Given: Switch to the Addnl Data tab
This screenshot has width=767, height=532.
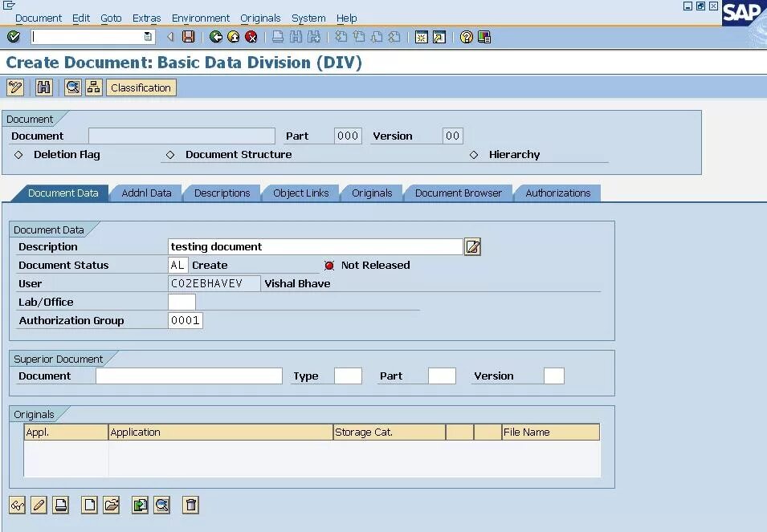Looking at the screenshot, I should pyautogui.click(x=146, y=193).
